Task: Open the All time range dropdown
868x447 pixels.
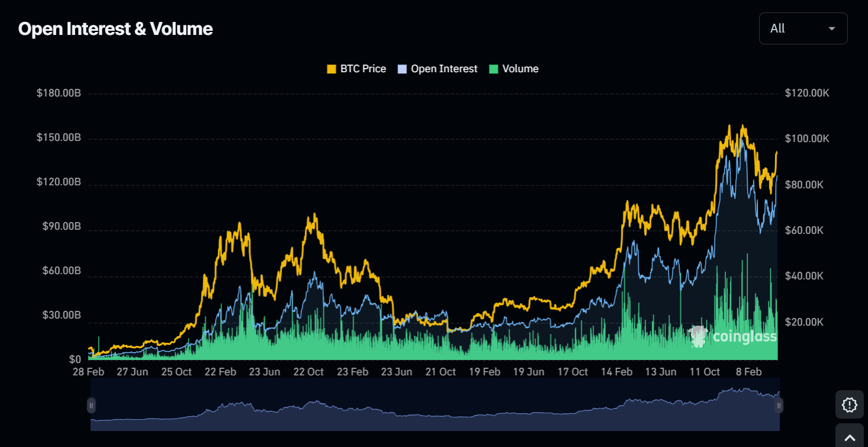Action: pos(803,28)
